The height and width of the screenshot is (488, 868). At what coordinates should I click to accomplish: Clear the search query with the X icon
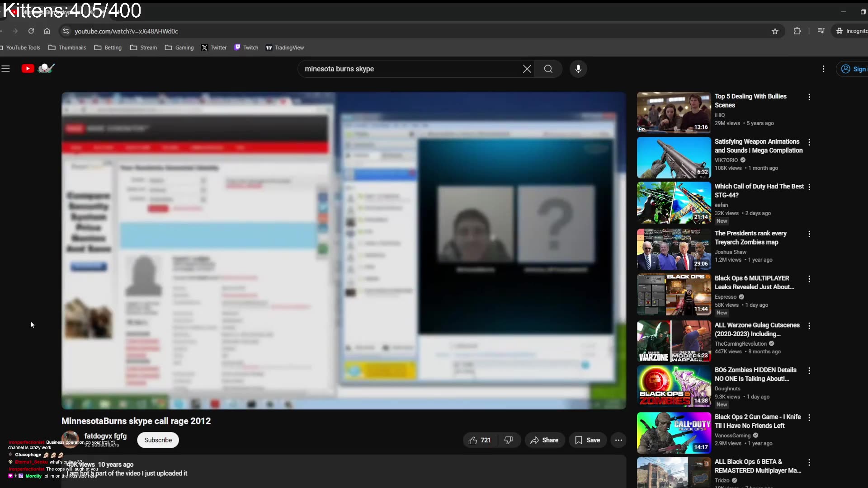click(x=527, y=69)
